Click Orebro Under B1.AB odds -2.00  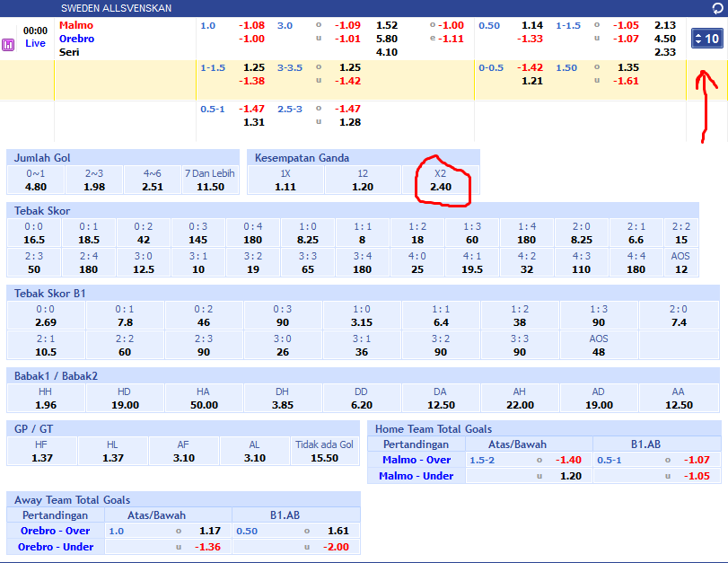(x=336, y=547)
